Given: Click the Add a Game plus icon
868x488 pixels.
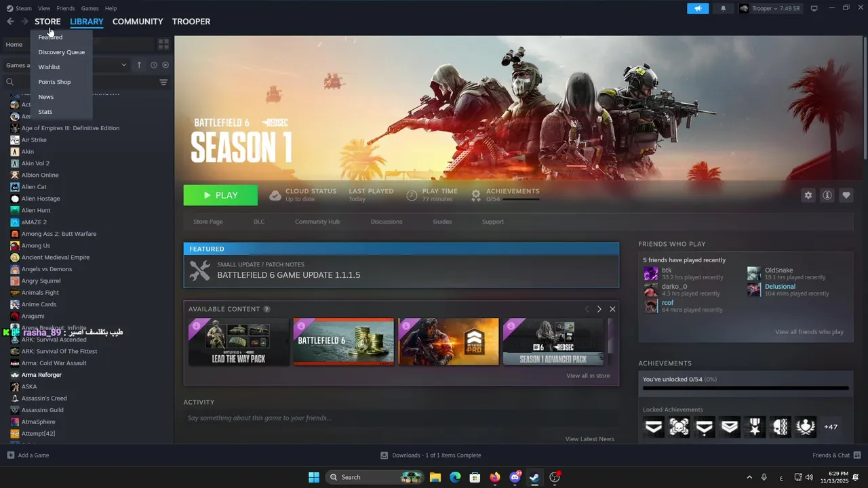Looking at the screenshot, I should click(10, 455).
